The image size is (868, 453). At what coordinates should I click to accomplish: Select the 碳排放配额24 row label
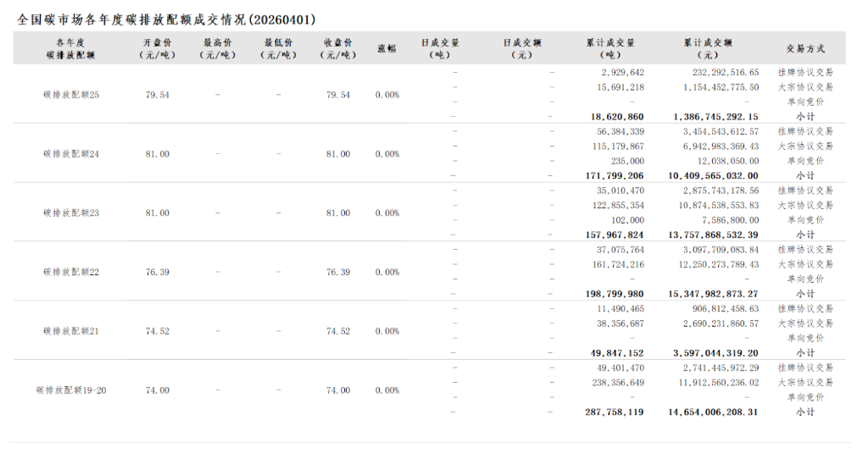click(71, 154)
